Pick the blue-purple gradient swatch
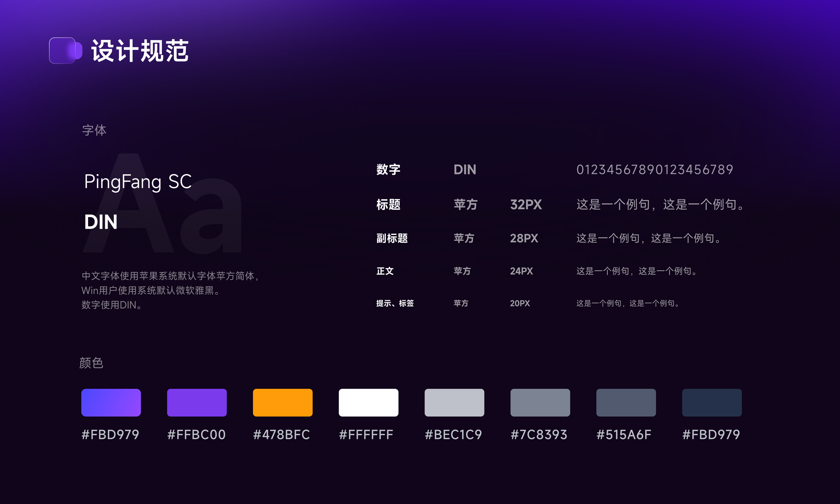 pyautogui.click(x=111, y=402)
